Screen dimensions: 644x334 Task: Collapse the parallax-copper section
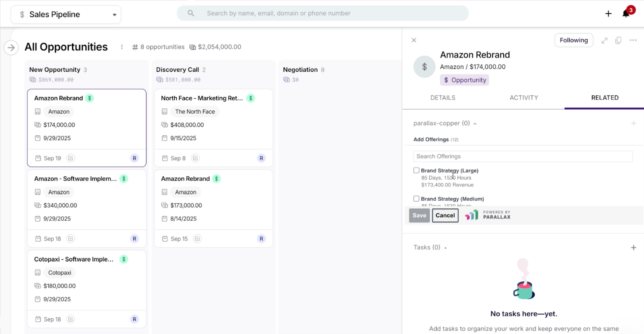point(475,124)
